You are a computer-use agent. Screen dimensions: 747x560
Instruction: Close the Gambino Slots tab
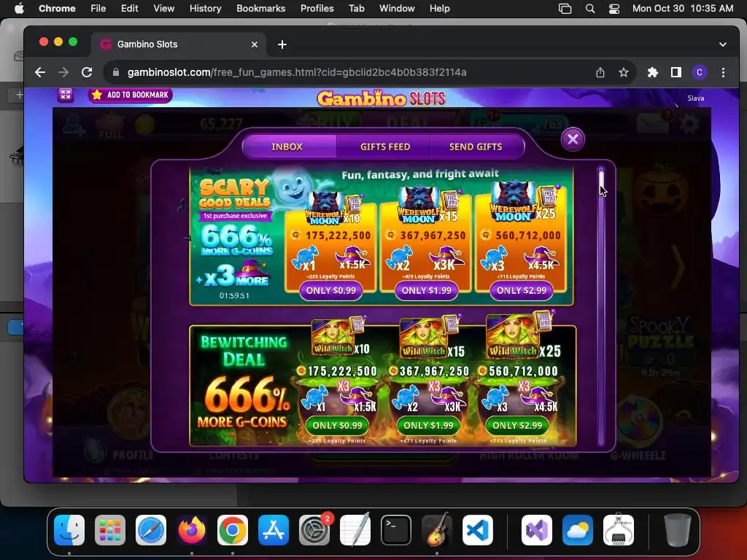click(x=255, y=44)
